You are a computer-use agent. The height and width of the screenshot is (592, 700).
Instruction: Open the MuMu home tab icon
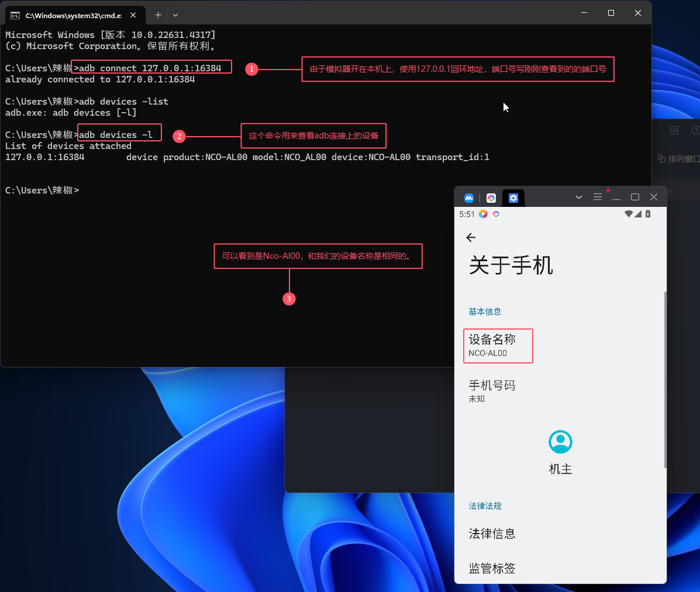click(469, 198)
